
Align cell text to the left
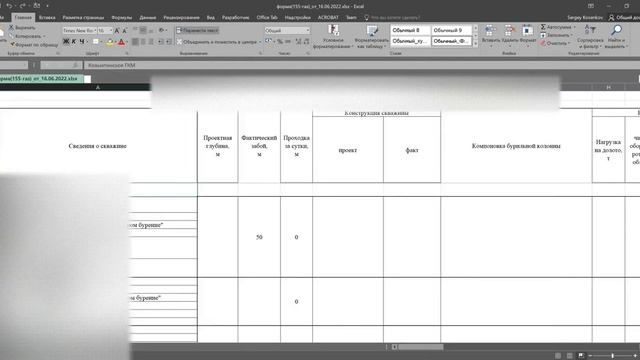(x=135, y=42)
